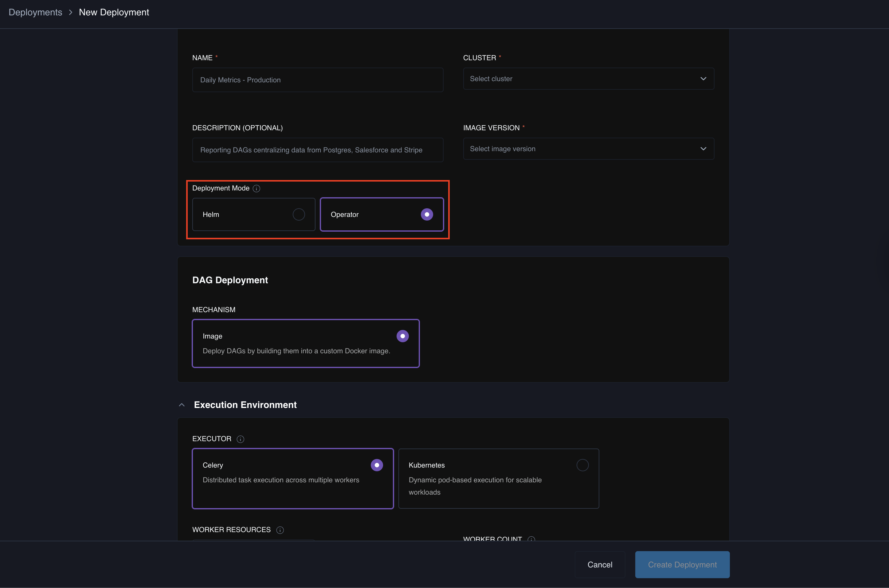Show the Worker Count info icon
This screenshot has height=588, width=889.
(x=531, y=539)
